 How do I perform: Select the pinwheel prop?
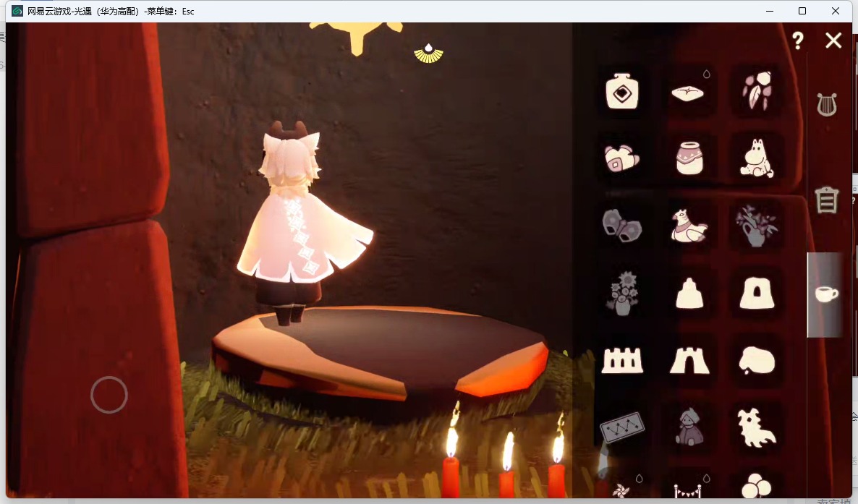621,490
